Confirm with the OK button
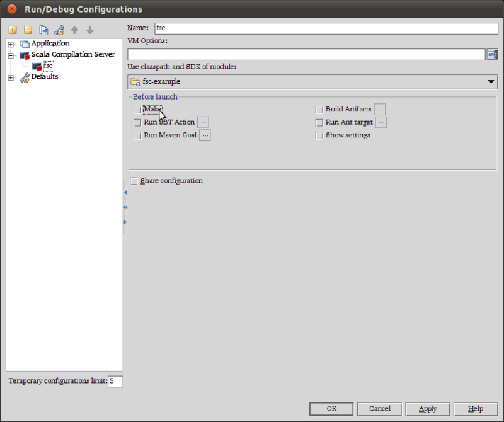Screen dimensions: 504x422 tap(331, 409)
